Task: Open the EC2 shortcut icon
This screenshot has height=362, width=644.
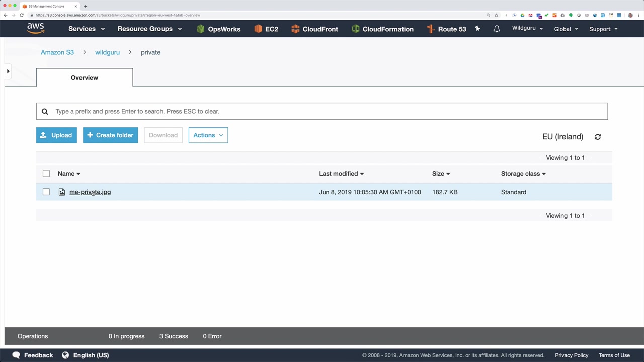Action: [258, 29]
